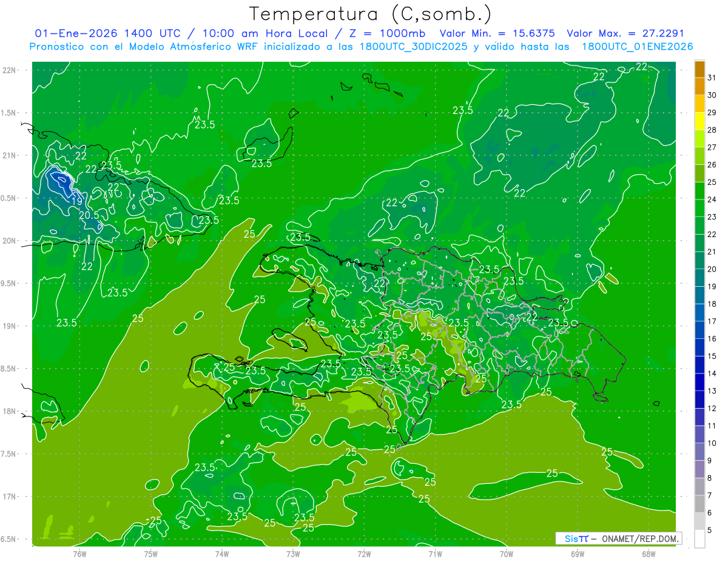Click the '22N' latitude axis label
The image size is (728, 562).
click(x=9, y=70)
